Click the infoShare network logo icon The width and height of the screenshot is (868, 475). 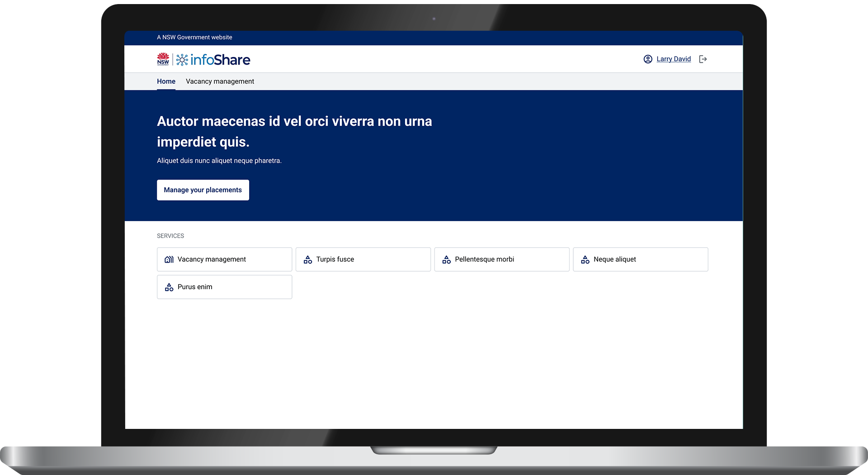coord(182,60)
